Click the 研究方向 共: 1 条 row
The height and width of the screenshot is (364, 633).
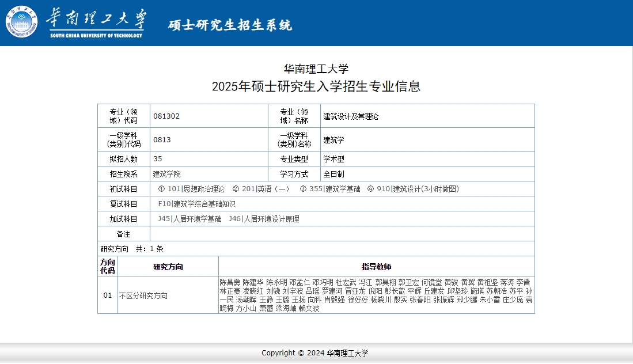[316, 249]
